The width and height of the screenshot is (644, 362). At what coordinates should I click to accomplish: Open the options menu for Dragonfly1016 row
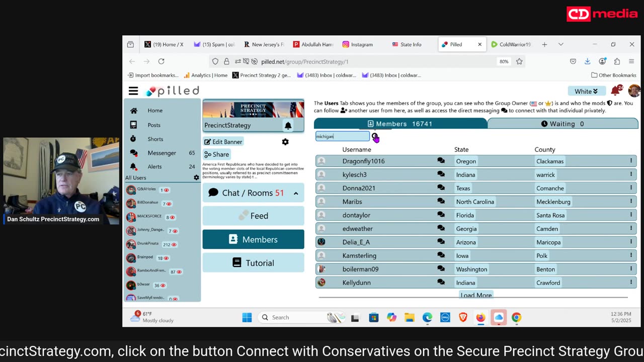[x=631, y=161]
